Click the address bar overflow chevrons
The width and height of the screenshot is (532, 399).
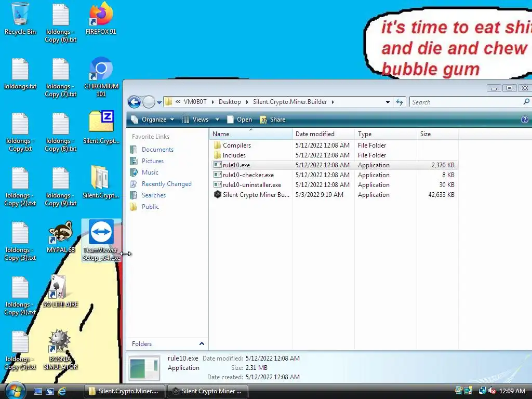pyautogui.click(x=178, y=102)
